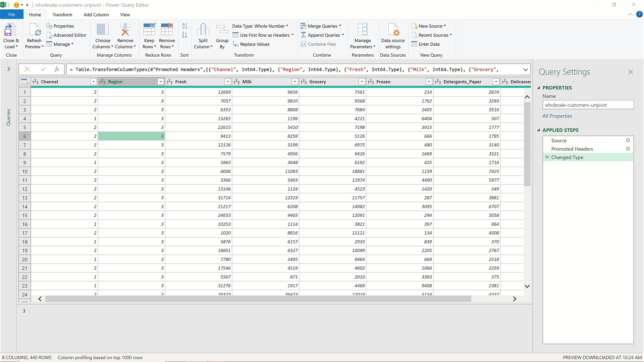Open Data source settings

tap(393, 30)
